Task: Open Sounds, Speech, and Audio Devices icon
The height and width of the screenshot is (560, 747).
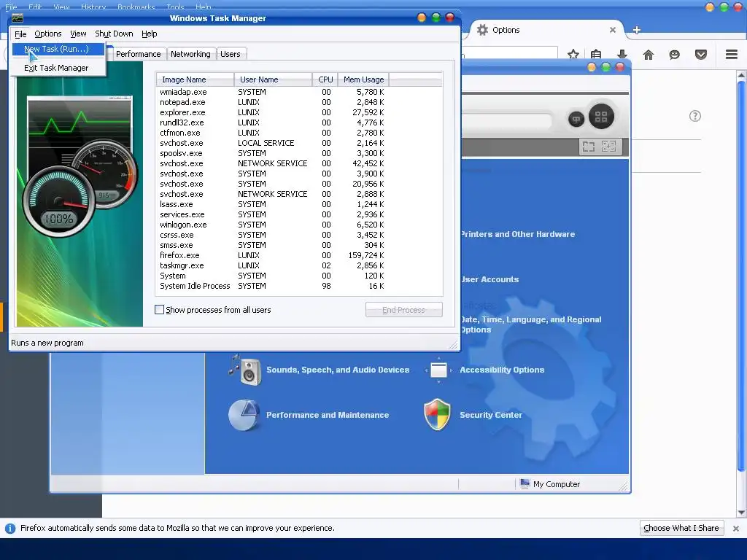Action: coord(245,370)
